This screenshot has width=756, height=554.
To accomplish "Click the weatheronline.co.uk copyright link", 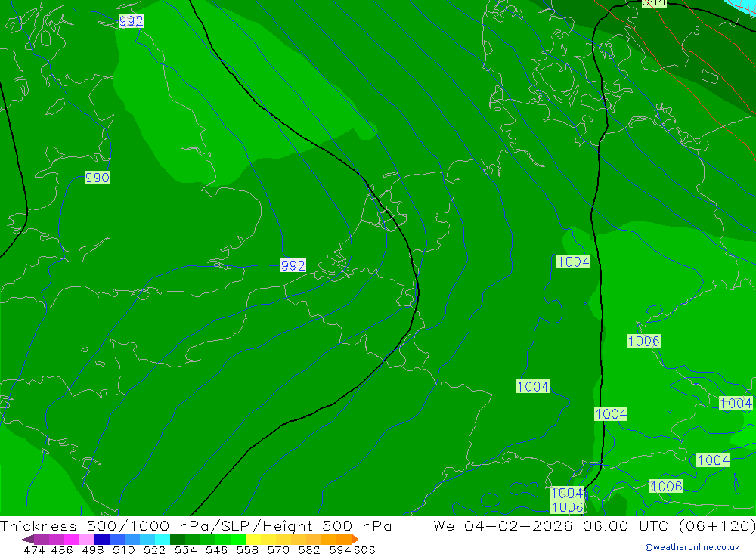I will pyautogui.click(x=692, y=547).
